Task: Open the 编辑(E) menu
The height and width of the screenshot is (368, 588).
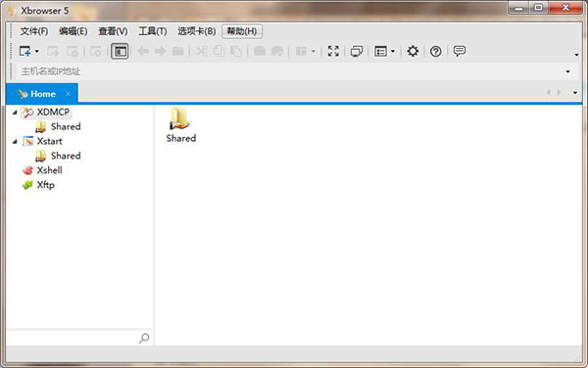Action: (73, 31)
